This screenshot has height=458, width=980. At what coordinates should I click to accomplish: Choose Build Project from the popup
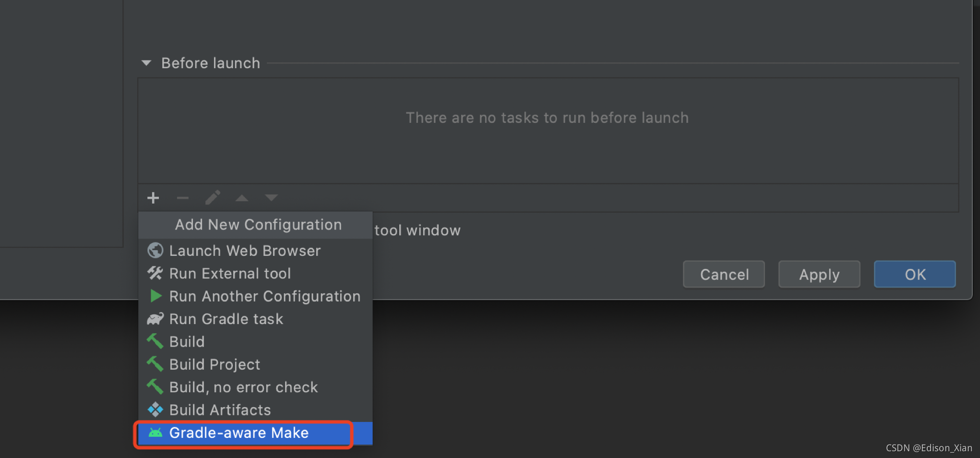(x=215, y=364)
